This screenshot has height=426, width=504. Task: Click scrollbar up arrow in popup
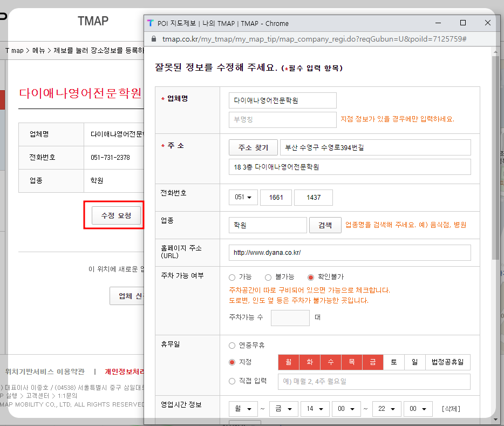point(495,51)
